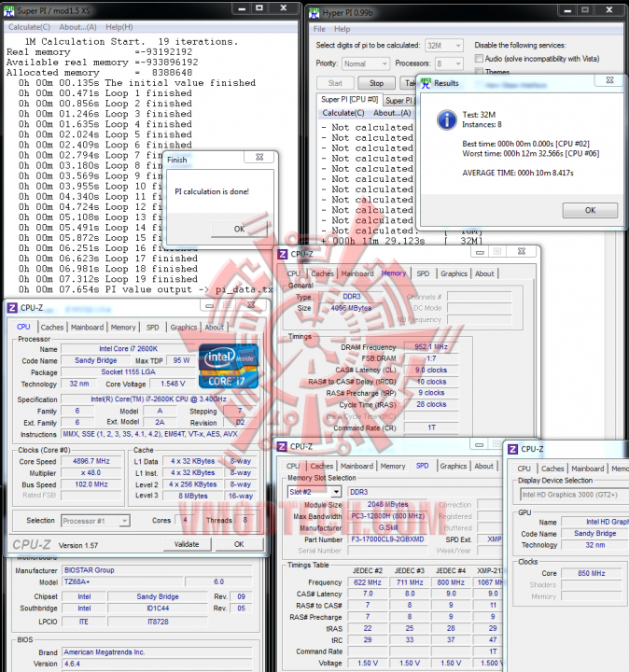This screenshot has height=672, width=629.
Task: Close the CPU-Z Memory window
Action: pos(522,251)
